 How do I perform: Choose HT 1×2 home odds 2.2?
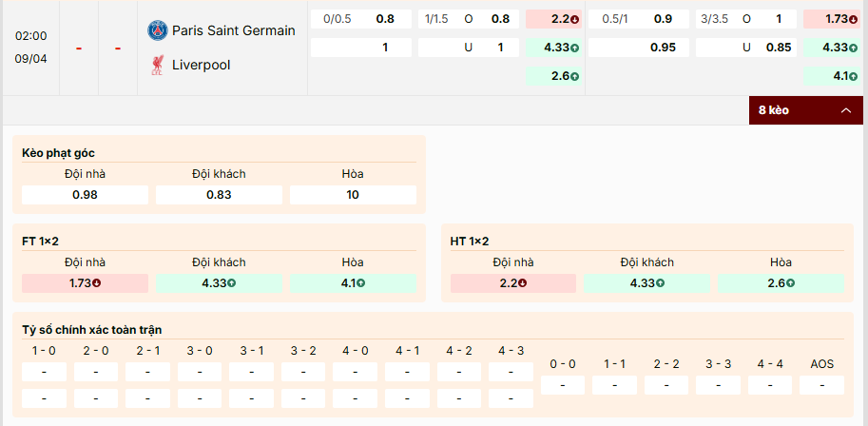coord(513,282)
